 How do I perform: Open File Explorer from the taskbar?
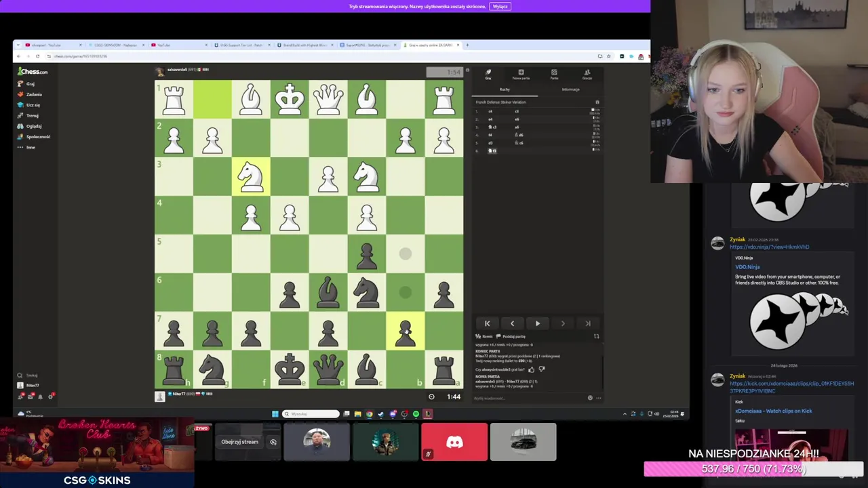coord(357,413)
